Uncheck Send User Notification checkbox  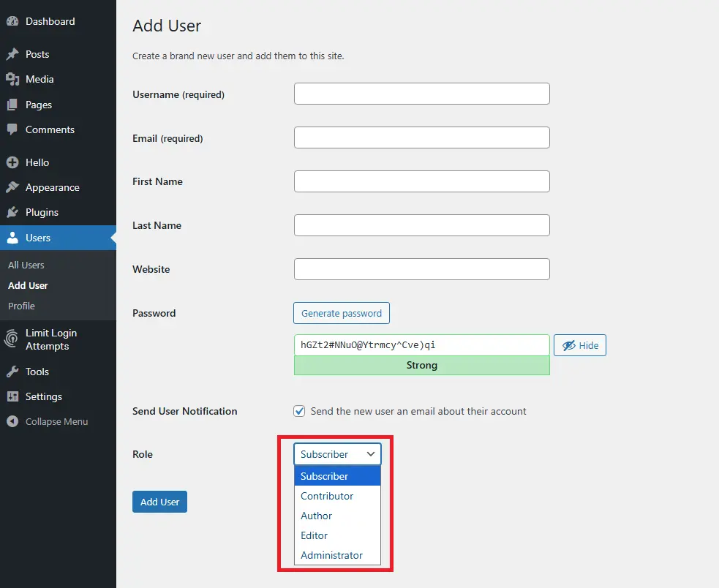(x=299, y=411)
